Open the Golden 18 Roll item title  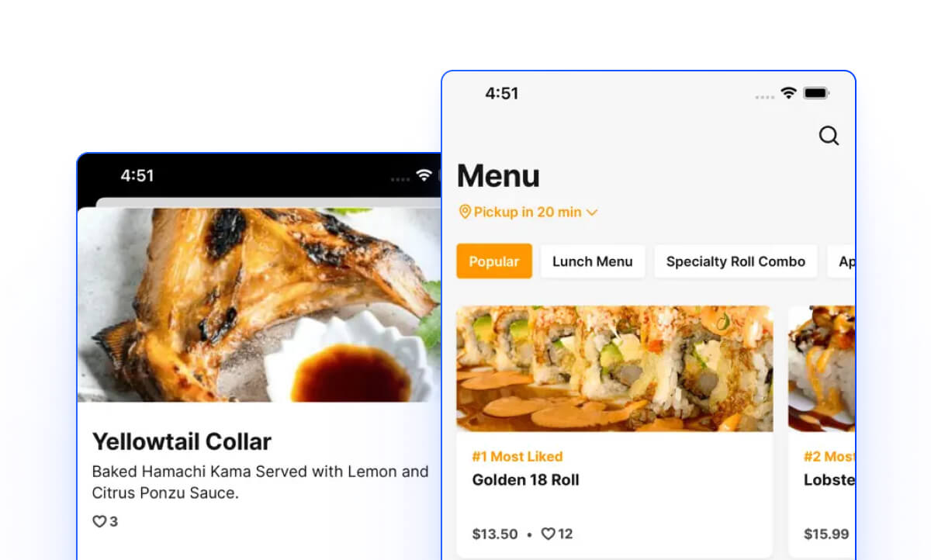coord(525,480)
